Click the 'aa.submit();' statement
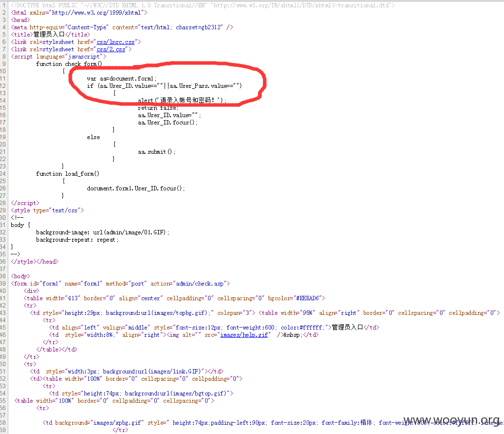This screenshot has width=504, height=434. coord(157,152)
